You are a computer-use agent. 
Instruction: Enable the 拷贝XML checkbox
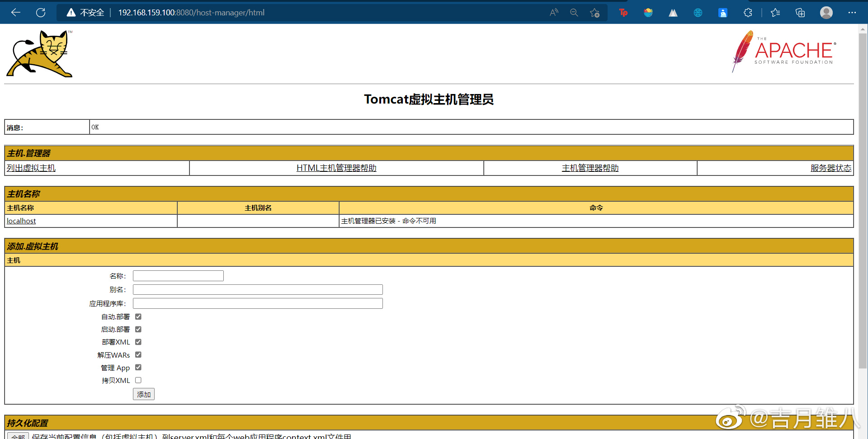click(x=138, y=380)
